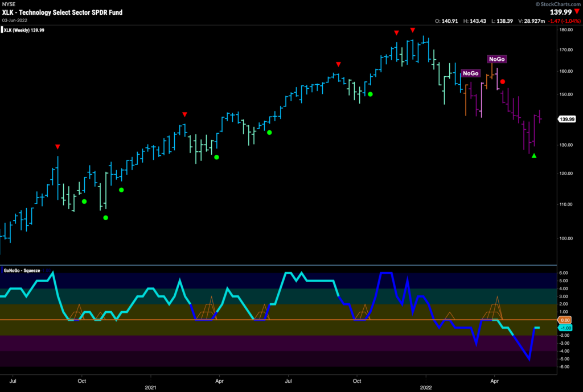The width and height of the screenshot is (583, 392).
Task: Click the green dot near the 110 level
Action: pyautogui.click(x=84, y=201)
